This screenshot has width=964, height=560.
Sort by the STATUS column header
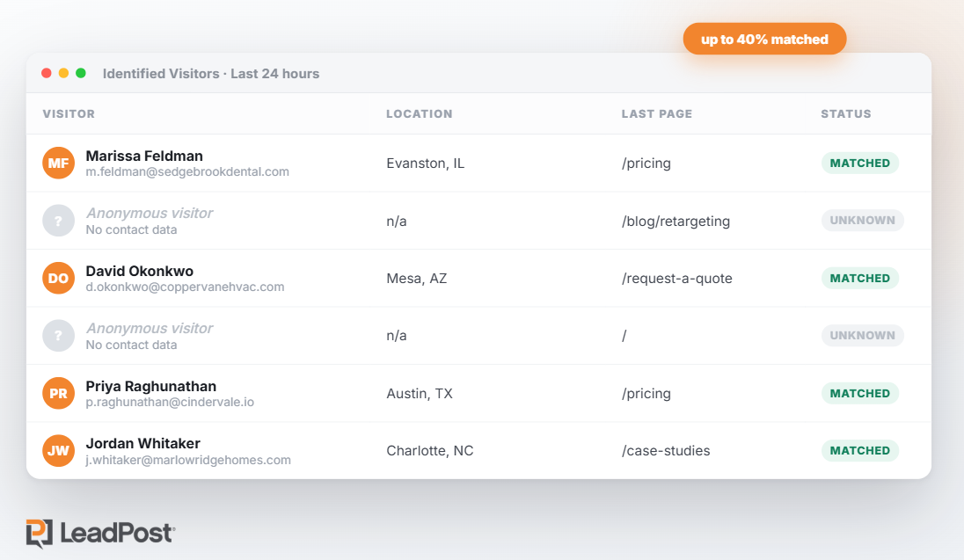[846, 113]
